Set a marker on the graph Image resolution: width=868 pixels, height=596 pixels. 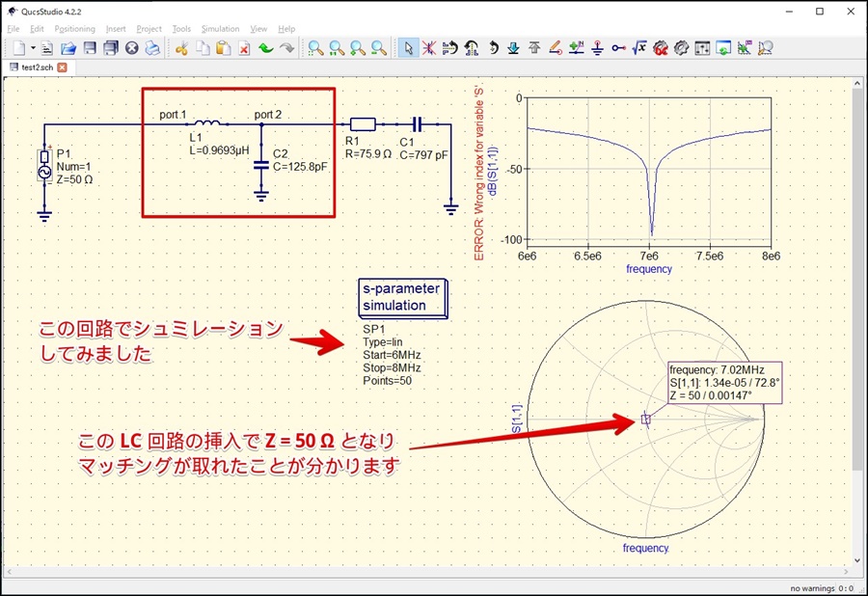(x=744, y=48)
